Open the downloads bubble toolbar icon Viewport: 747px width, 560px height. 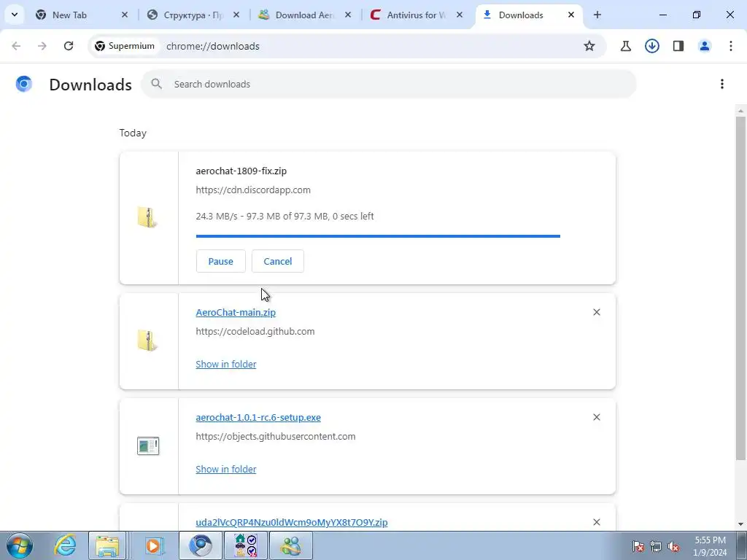652,46
